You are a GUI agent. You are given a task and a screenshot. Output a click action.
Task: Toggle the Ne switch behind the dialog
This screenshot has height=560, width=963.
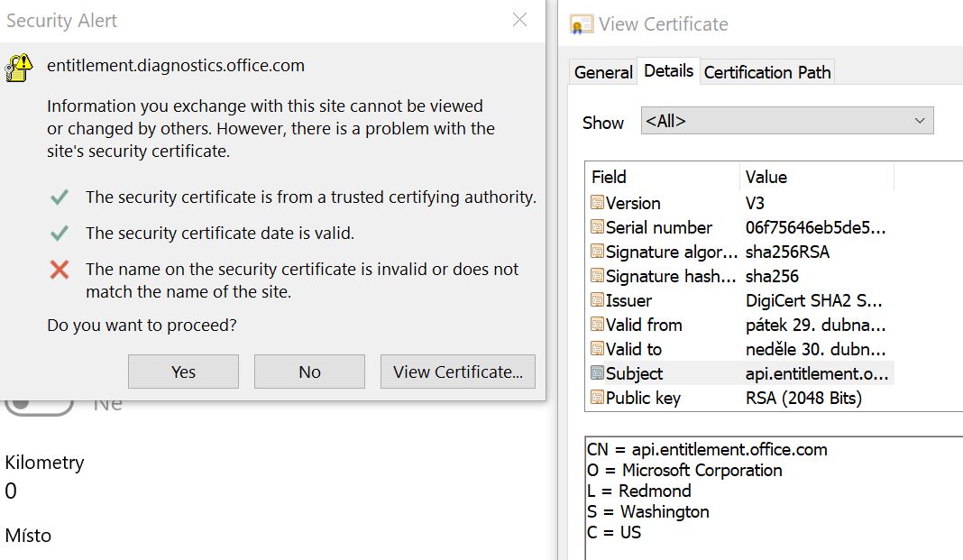tap(40, 406)
